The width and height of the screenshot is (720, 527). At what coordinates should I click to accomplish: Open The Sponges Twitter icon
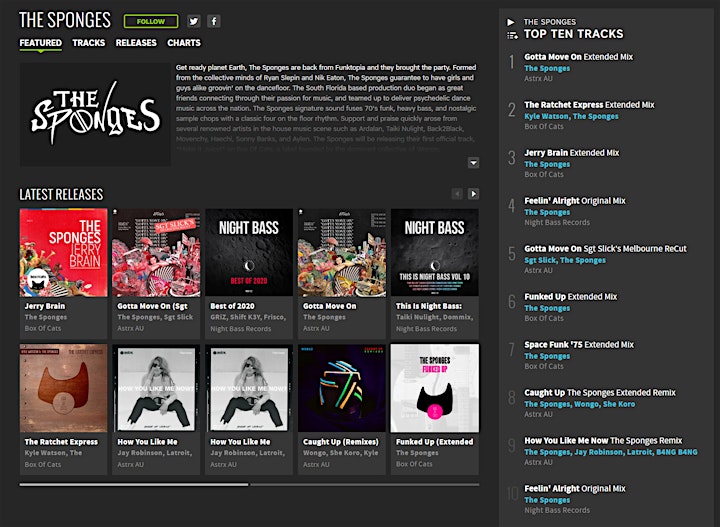pos(194,21)
